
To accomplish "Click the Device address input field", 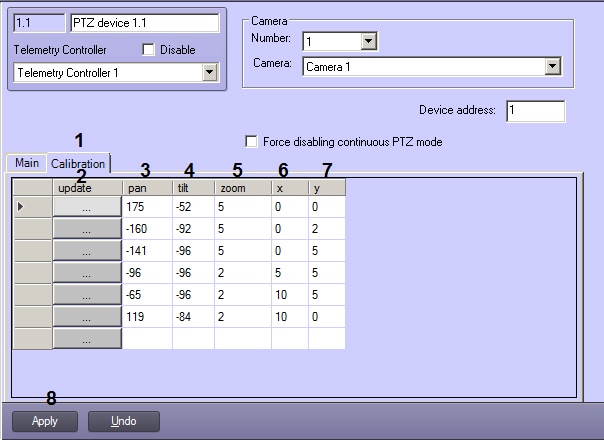I will tap(536, 111).
